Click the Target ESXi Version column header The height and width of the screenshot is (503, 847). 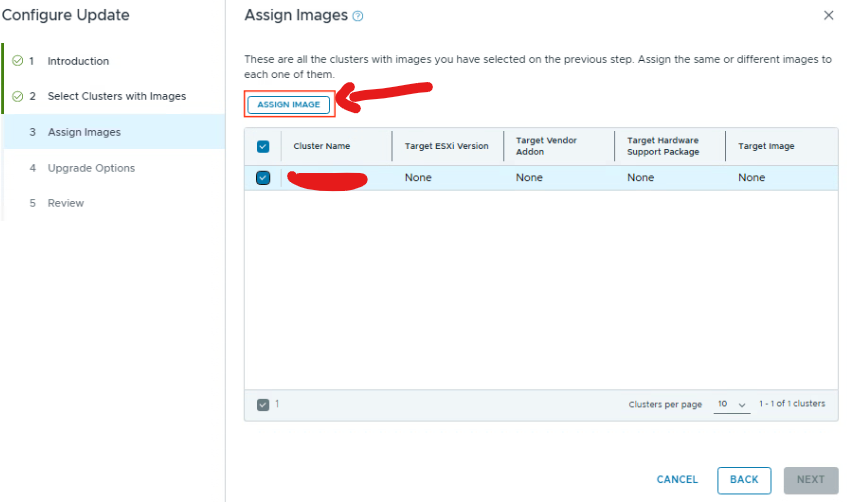(446, 146)
